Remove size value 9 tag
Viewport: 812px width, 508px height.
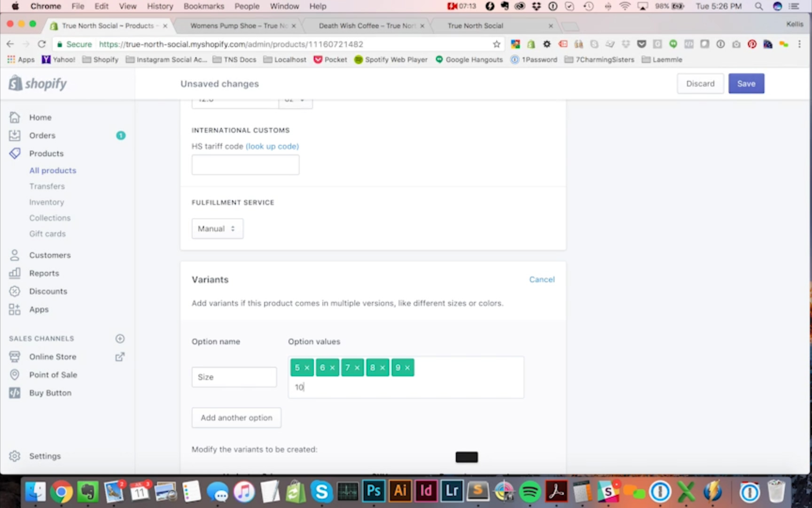pyautogui.click(x=407, y=368)
